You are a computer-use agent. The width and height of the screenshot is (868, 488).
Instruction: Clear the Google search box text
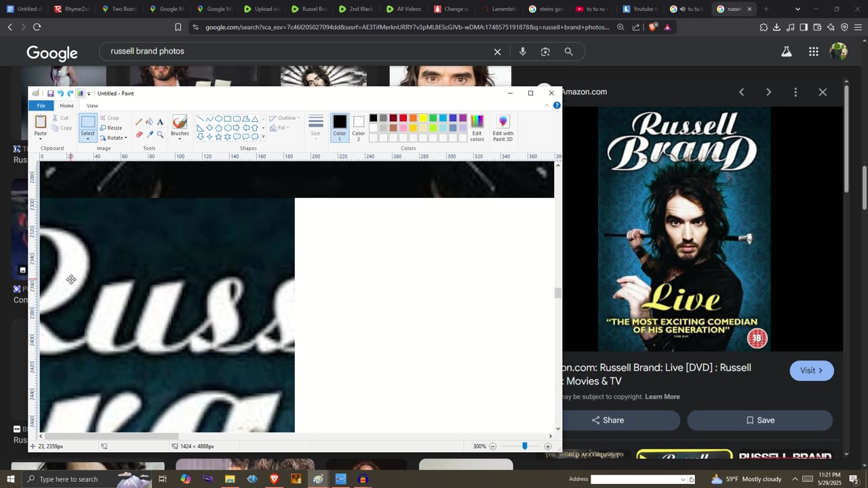(497, 52)
